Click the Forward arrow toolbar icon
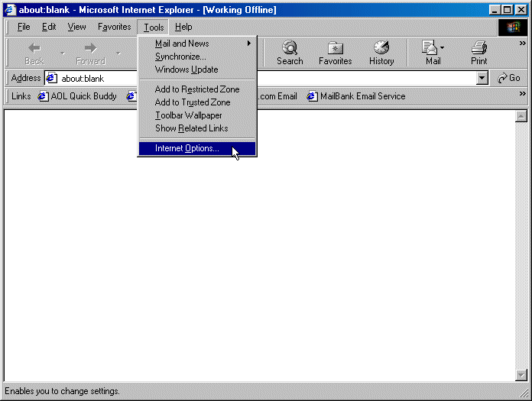 point(90,48)
